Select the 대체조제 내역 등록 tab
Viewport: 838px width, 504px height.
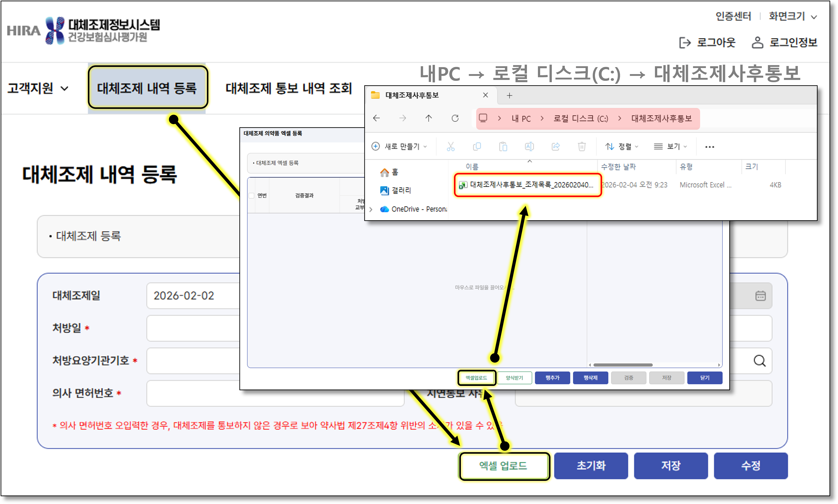147,88
